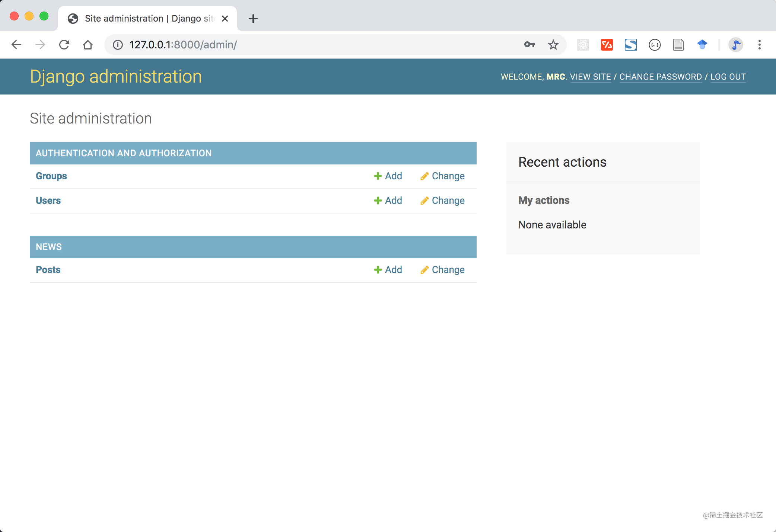Image resolution: width=776 pixels, height=532 pixels.
Task: Bookmark this page with the star icon
Action: coord(553,45)
